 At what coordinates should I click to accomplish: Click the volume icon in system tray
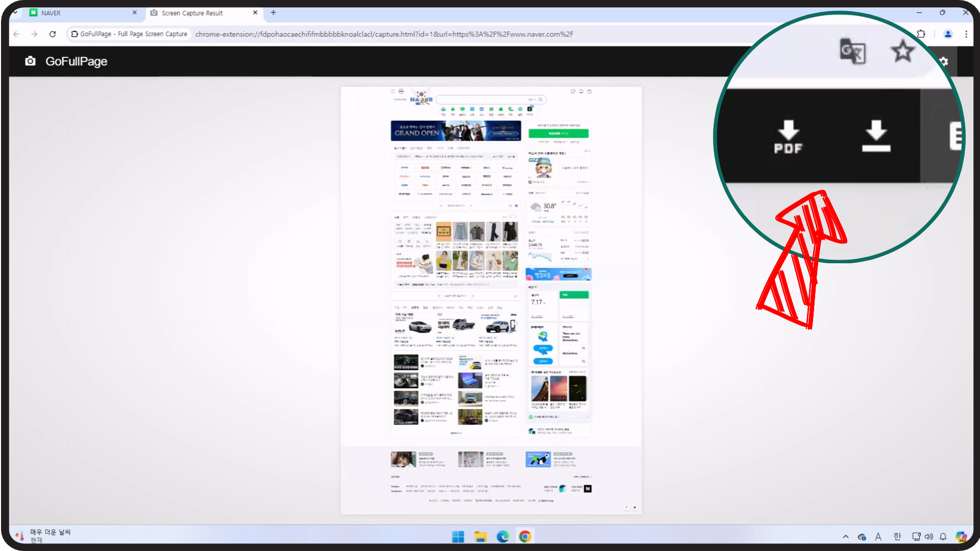pyautogui.click(x=929, y=536)
